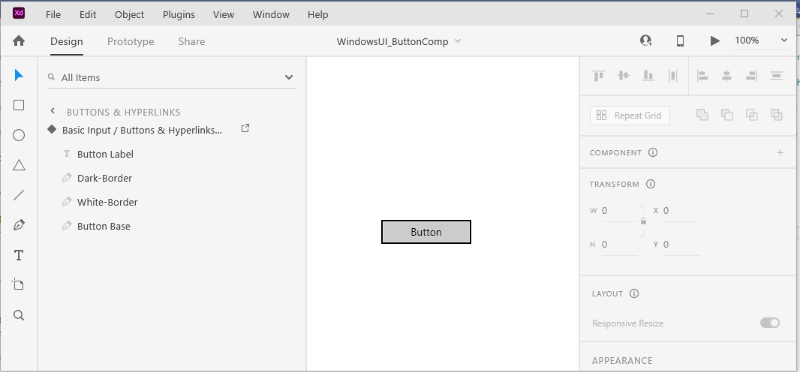The image size is (800, 372).
Task: Click the Xd application logo
Action: pos(18,14)
